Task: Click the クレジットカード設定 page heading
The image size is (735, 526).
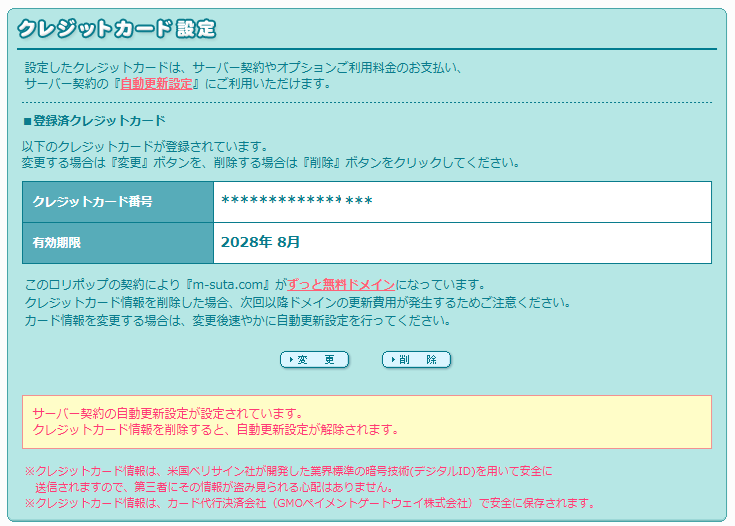Action: coord(116,28)
